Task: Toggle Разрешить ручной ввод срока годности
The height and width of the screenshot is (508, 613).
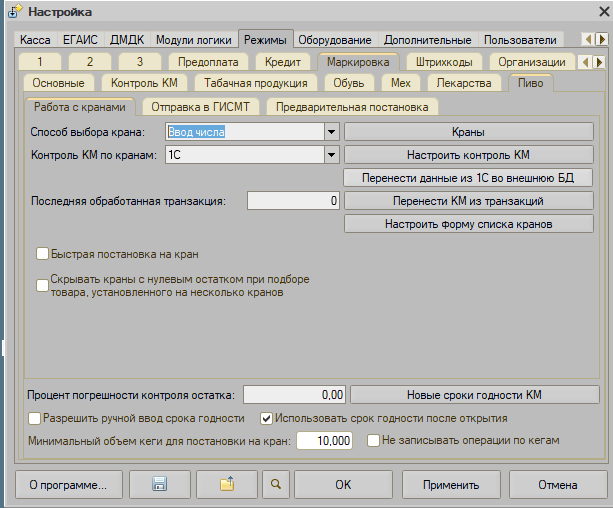Action: [x=36, y=418]
